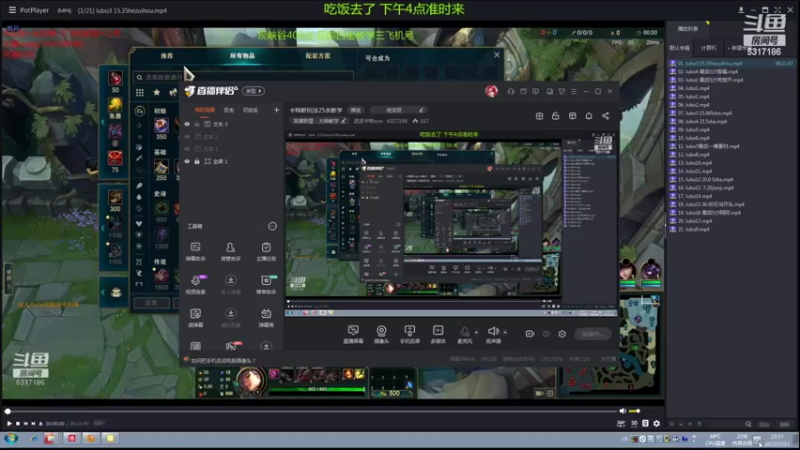Viewport: 800px width, 450px height.
Task: Toggle 360 video mode in PotPlayer
Action: click(x=621, y=423)
